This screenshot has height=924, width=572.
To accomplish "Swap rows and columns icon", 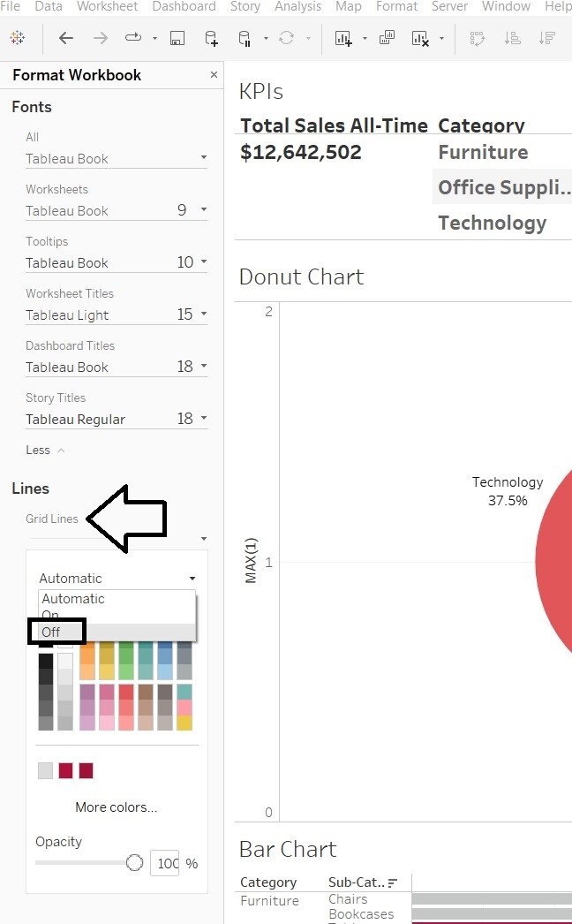I will coord(478,39).
